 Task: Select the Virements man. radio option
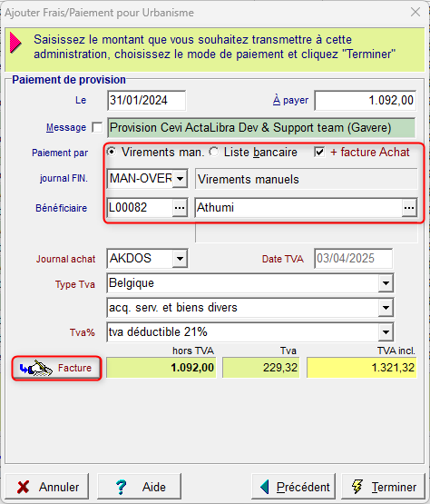111,152
